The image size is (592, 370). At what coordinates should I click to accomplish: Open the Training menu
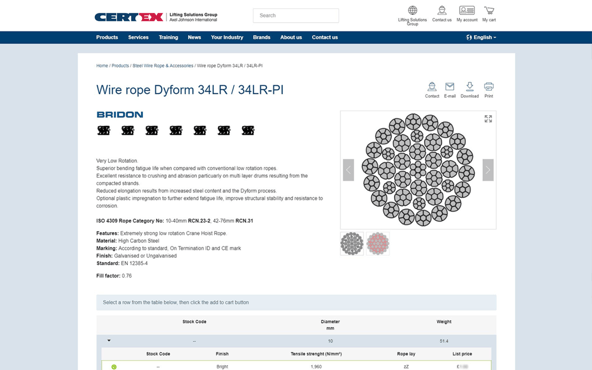(168, 37)
